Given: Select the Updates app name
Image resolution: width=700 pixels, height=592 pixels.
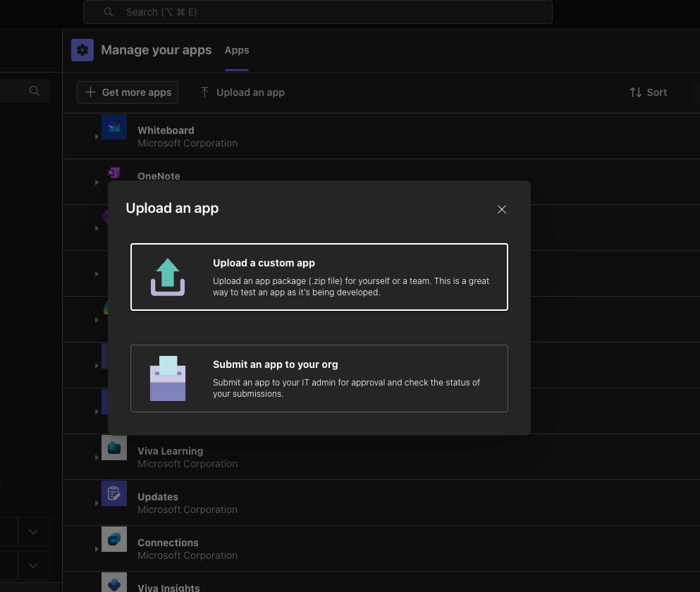Looking at the screenshot, I should coord(158,497).
